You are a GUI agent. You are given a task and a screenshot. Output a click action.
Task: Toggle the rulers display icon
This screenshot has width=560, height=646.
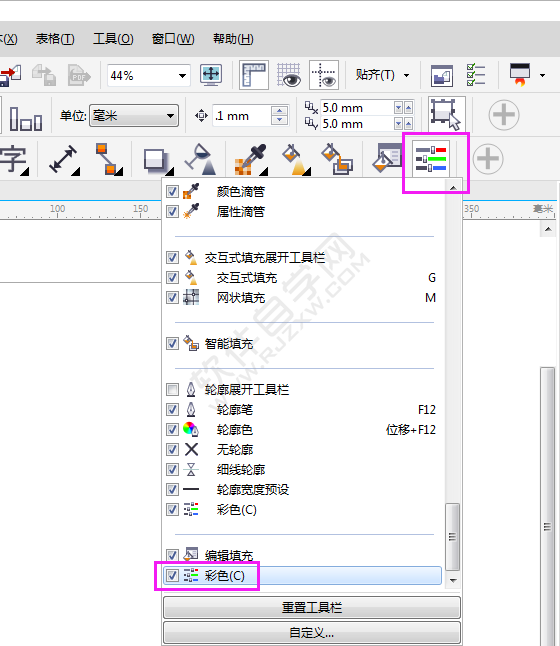(254, 75)
